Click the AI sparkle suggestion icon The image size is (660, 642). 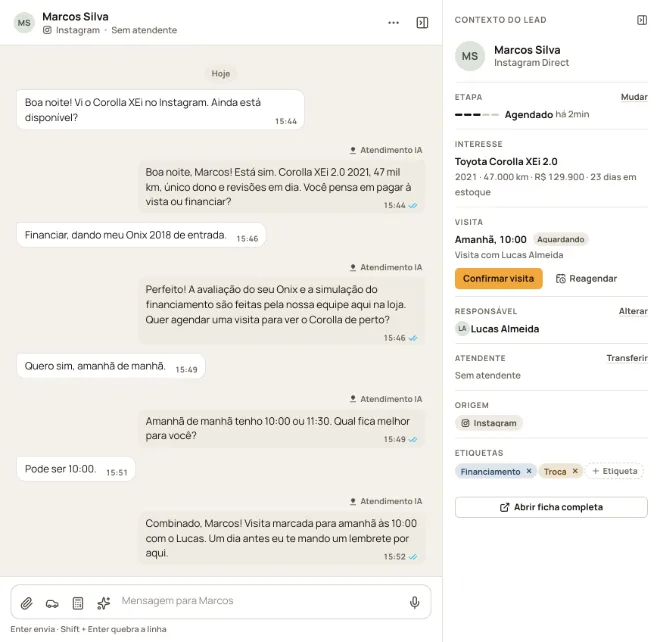pos(104,603)
